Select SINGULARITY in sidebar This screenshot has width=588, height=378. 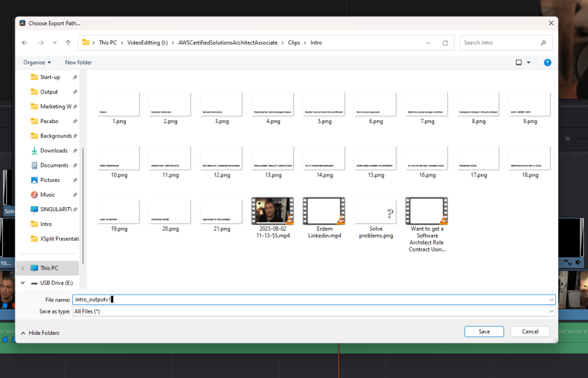[56, 209]
